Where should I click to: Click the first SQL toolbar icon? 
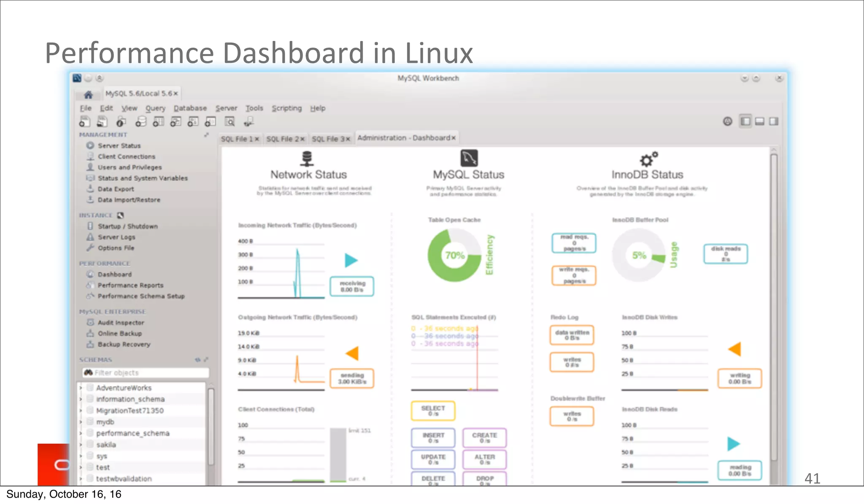click(x=84, y=122)
